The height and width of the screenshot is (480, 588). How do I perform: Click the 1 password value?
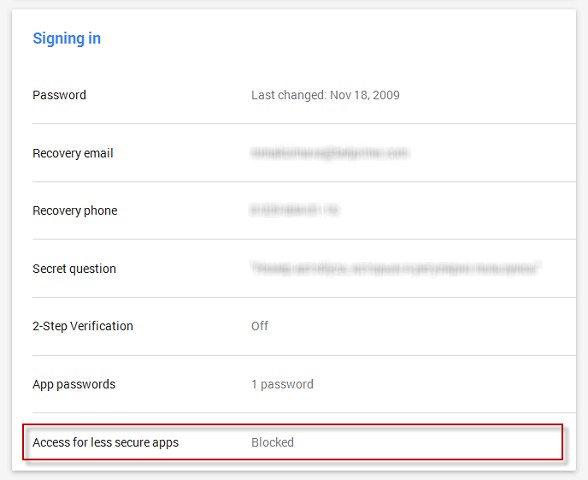click(282, 384)
